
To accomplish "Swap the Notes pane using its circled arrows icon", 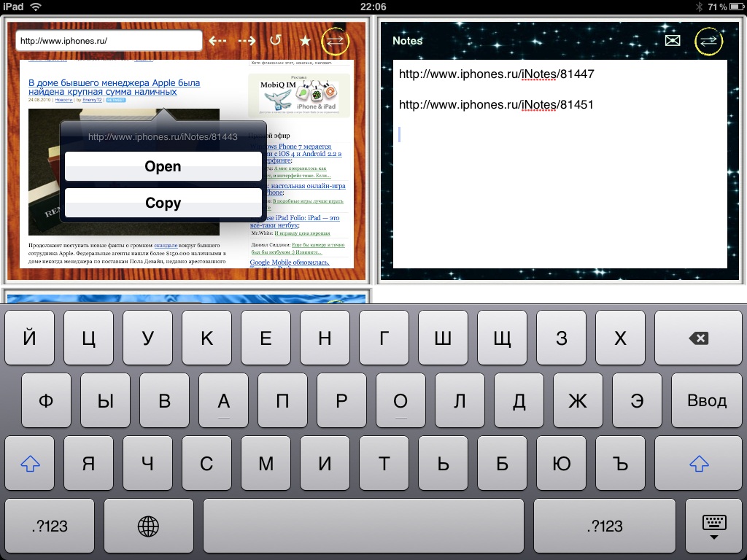I will coord(708,41).
